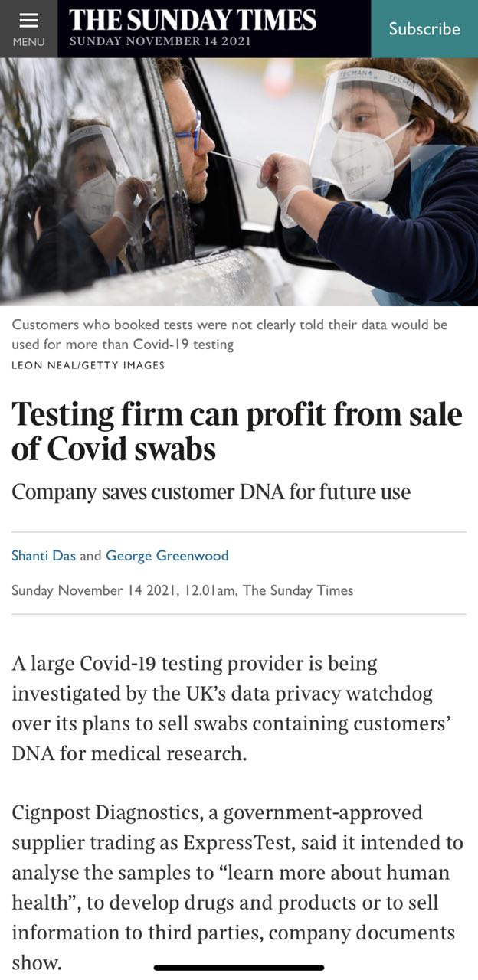
Task: Open George Greenwood author link
Action: coord(167,556)
